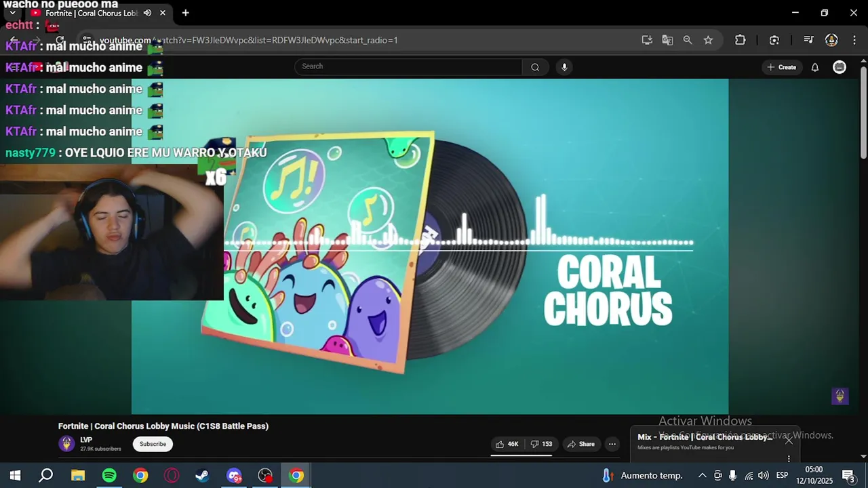This screenshot has width=868, height=488.
Task: Expand the Chrome tab search chevron
Action: 12,13
